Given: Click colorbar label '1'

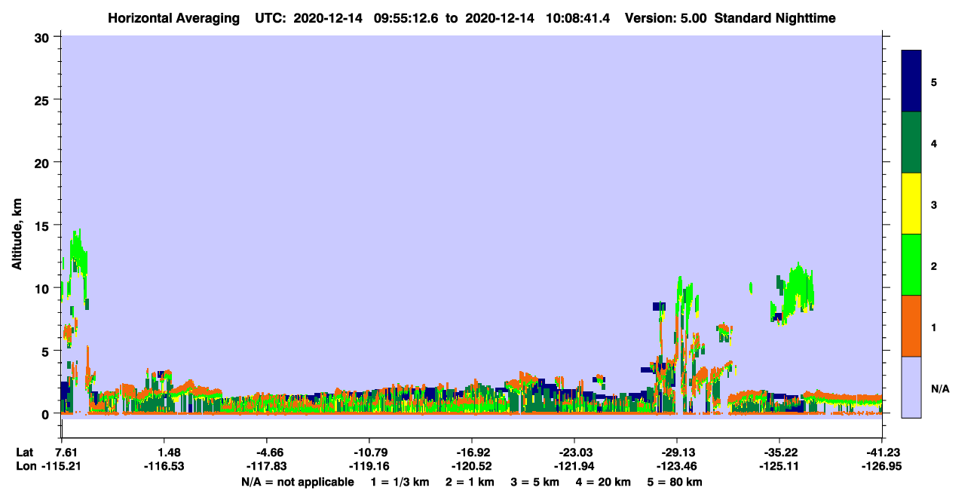Looking at the screenshot, I should (x=934, y=327).
